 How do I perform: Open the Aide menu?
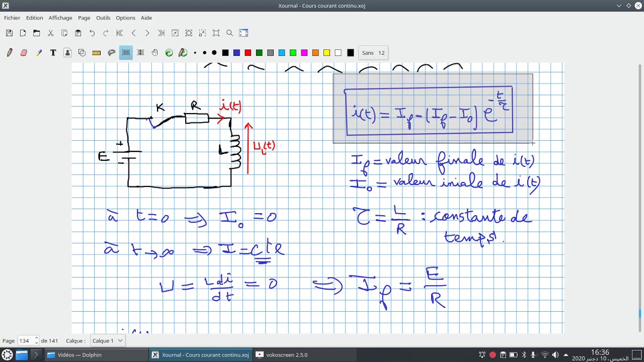(x=146, y=18)
